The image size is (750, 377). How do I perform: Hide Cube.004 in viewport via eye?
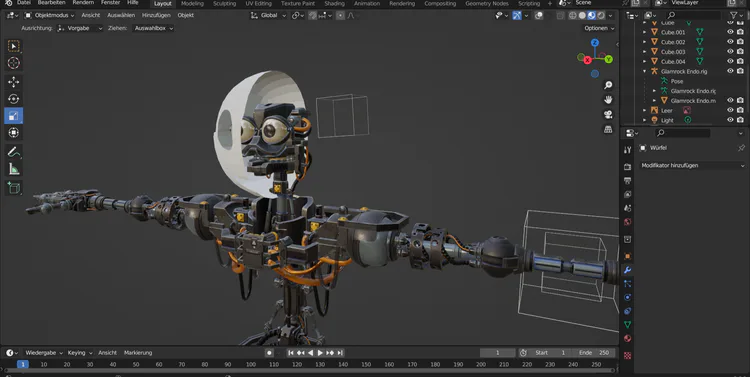coord(730,61)
